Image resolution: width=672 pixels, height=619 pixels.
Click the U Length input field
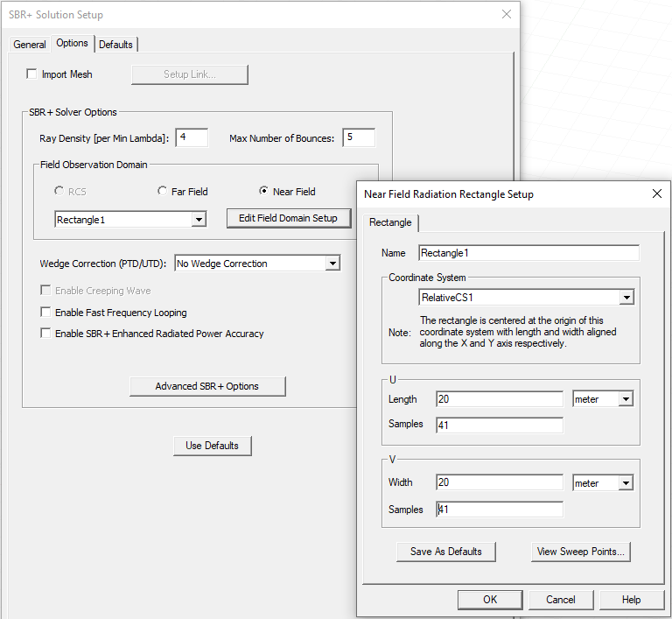500,399
